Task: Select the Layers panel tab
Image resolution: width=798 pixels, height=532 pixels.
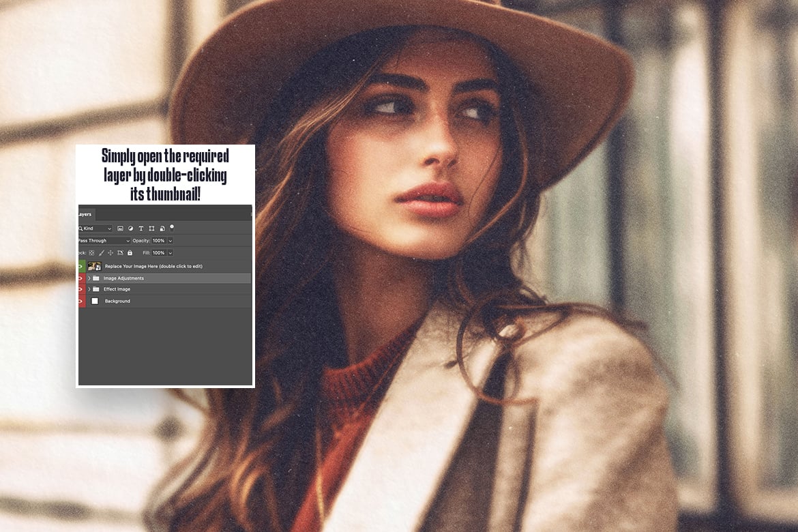Action: point(85,214)
